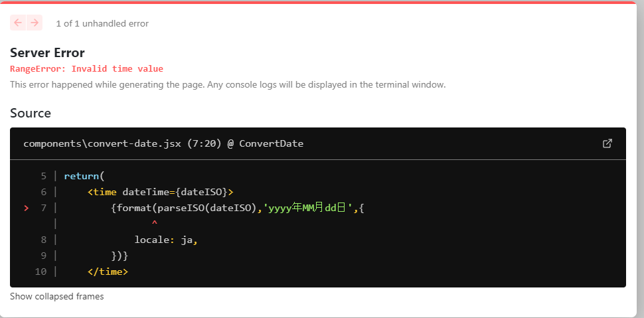Click the closing </time> tag line

point(108,272)
